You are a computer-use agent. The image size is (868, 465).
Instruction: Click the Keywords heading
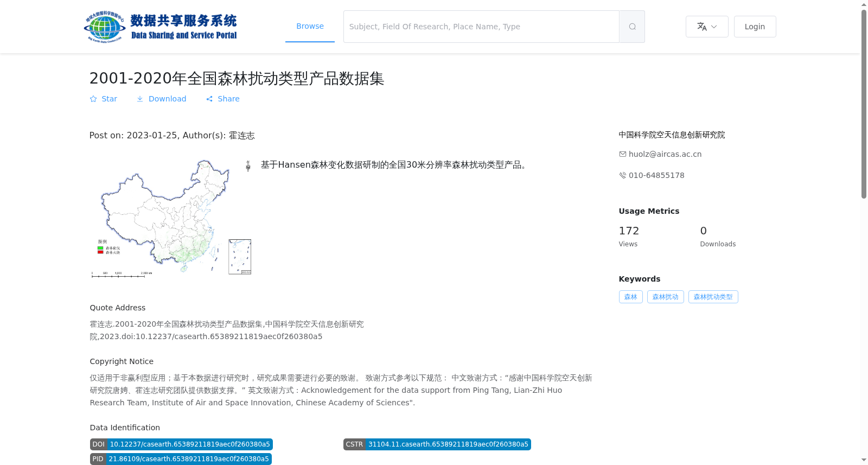click(640, 279)
